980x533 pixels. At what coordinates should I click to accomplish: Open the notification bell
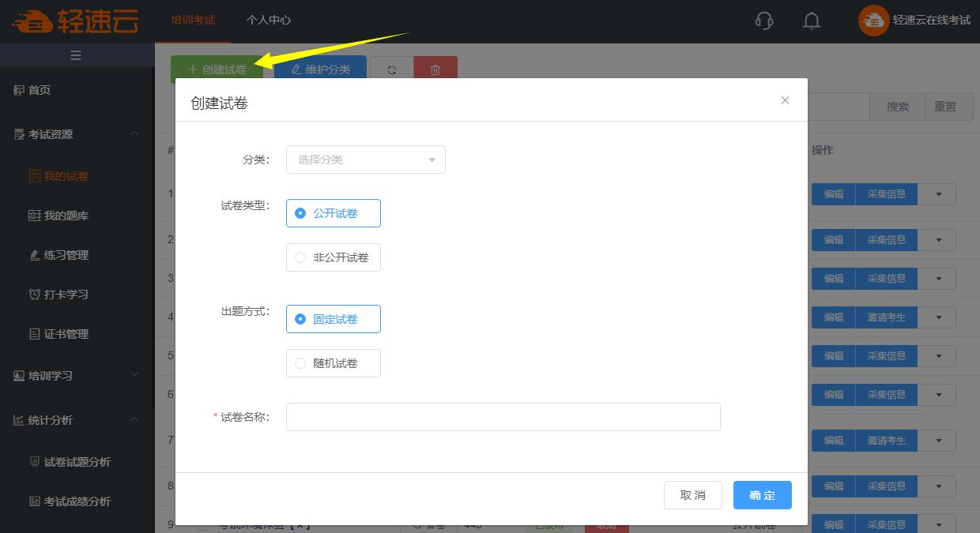(811, 21)
